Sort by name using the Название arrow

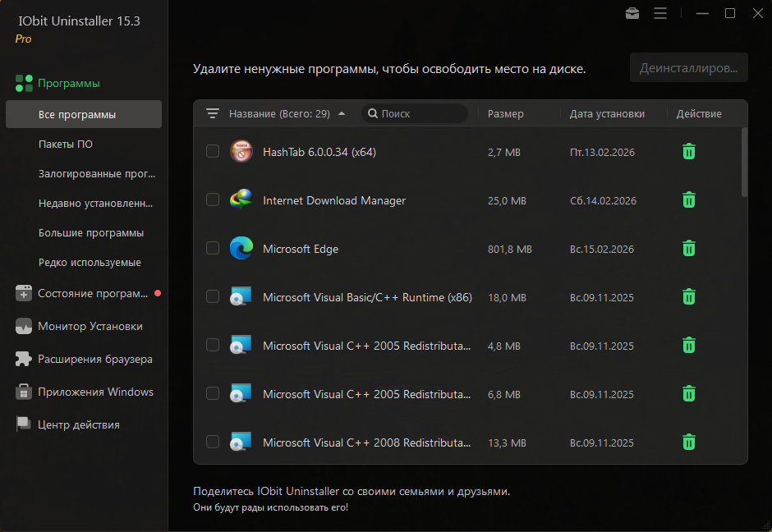tap(342, 114)
